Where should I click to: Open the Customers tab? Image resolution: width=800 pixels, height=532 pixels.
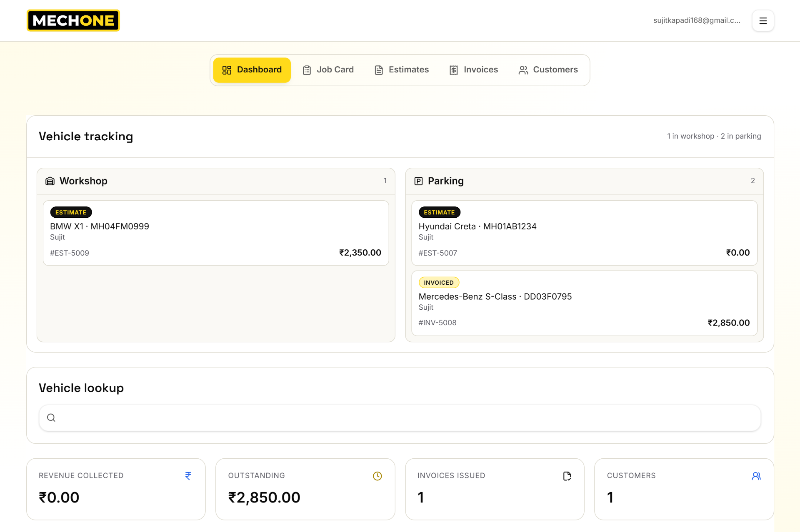(548, 70)
